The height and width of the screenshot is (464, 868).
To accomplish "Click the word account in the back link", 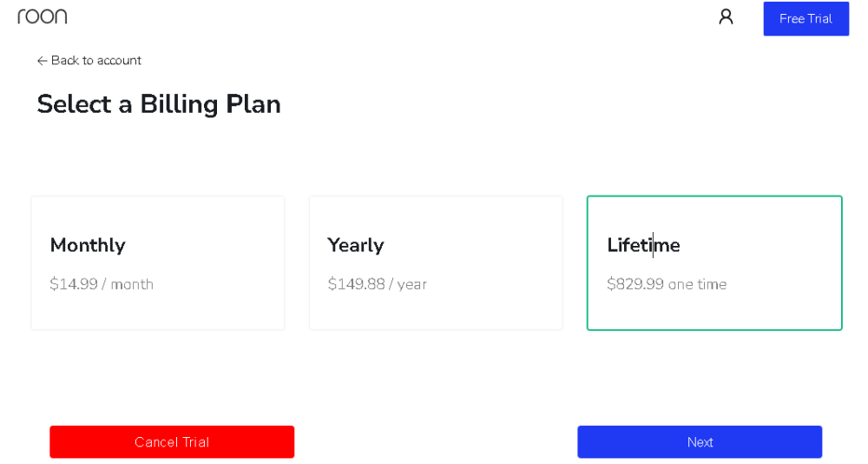I will pyautogui.click(x=119, y=61).
